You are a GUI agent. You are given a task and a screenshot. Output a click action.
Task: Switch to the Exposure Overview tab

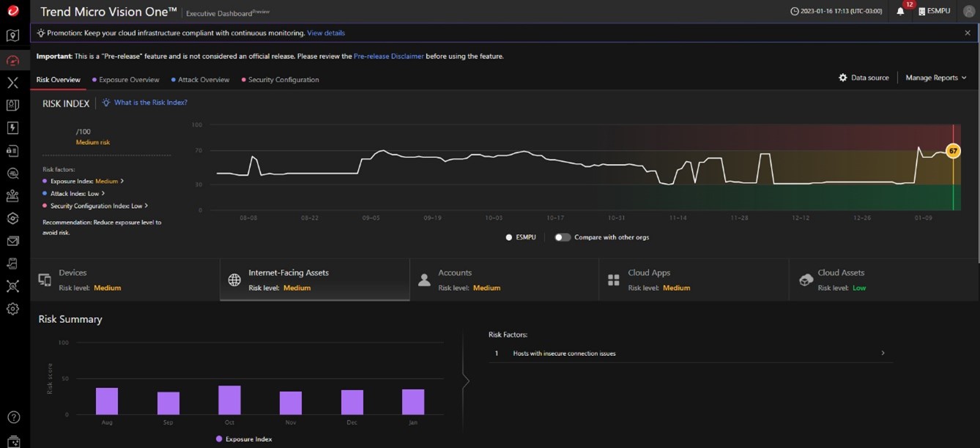click(x=129, y=80)
